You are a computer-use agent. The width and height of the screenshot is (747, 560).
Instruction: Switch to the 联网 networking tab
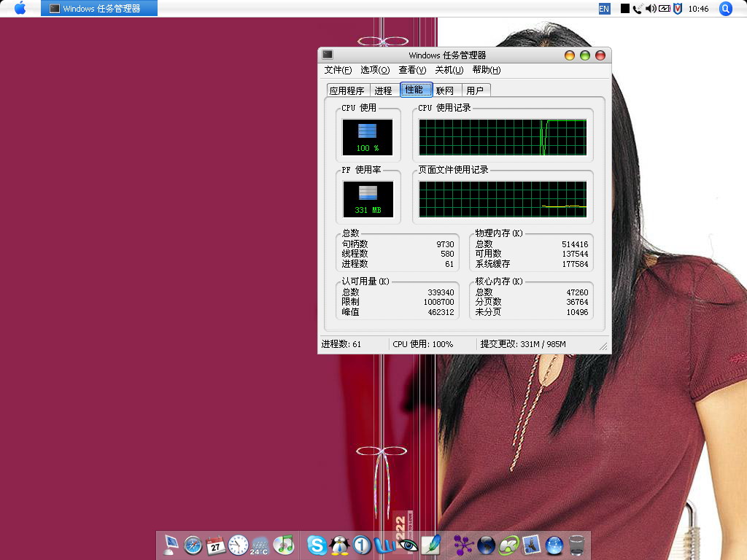pyautogui.click(x=445, y=90)
